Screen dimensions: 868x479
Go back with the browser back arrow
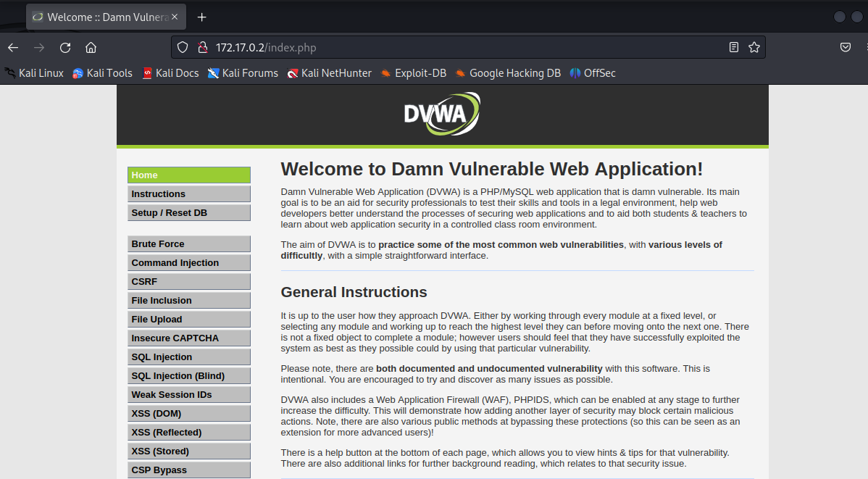point(13,48)
